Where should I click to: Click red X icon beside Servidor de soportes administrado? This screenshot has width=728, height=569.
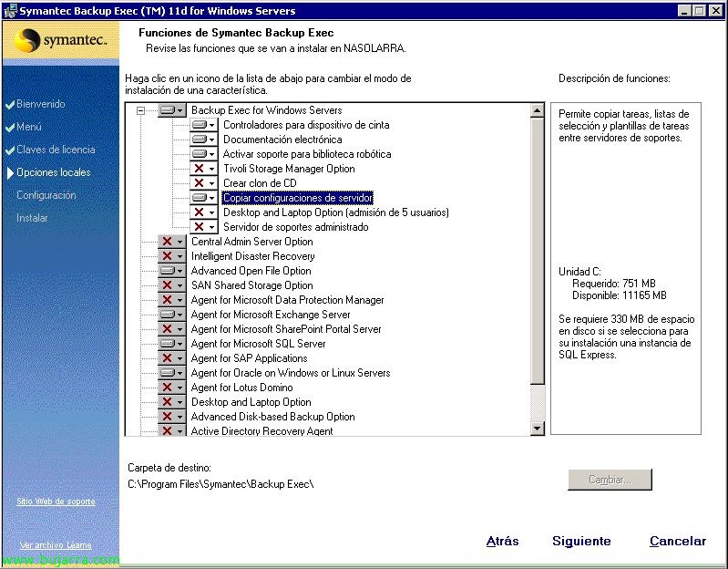point(204,227)
